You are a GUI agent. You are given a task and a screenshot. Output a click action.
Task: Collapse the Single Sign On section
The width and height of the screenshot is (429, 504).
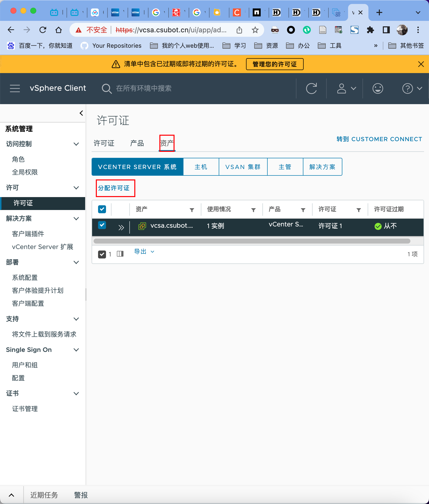76,350
